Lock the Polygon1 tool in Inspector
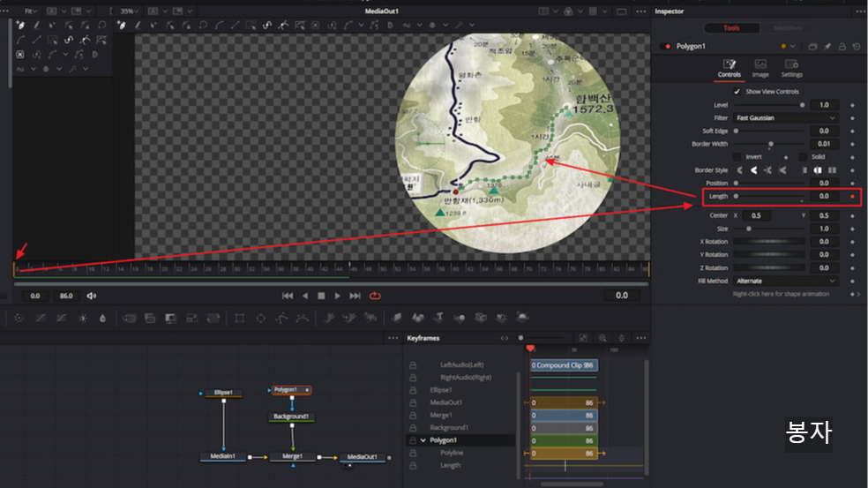The width and height of the screenshot is (868, 488). [842, 47]
